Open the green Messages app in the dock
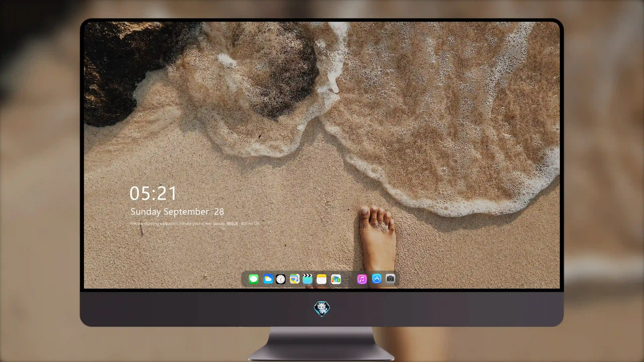Viewport: 644px width, 362px height. click(x=254, y=279)
